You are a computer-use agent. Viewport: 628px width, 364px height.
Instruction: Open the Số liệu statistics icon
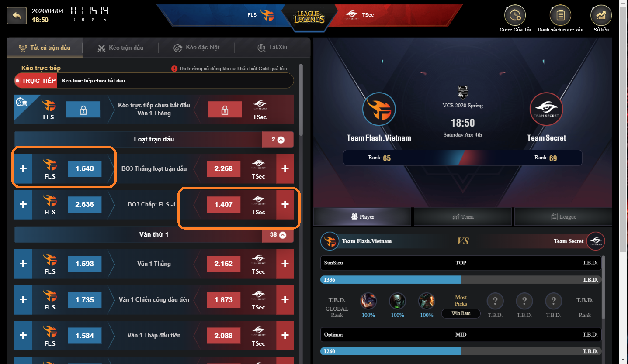click(601, 16)
